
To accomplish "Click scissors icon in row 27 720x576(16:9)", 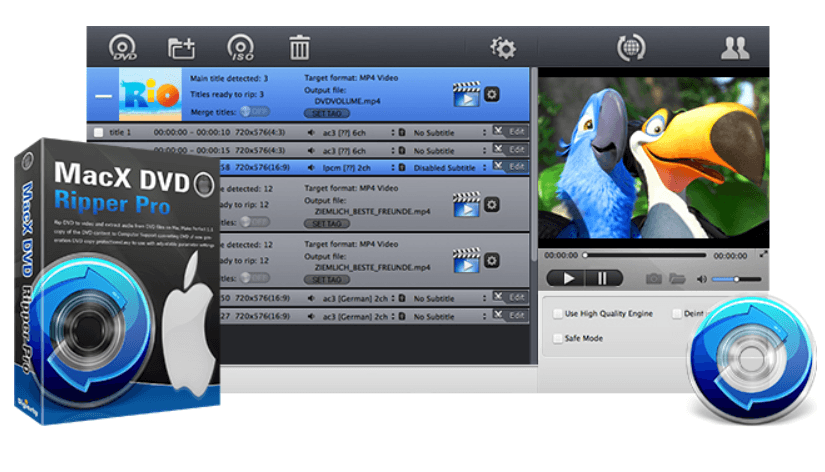I will (x=498, y=314).
